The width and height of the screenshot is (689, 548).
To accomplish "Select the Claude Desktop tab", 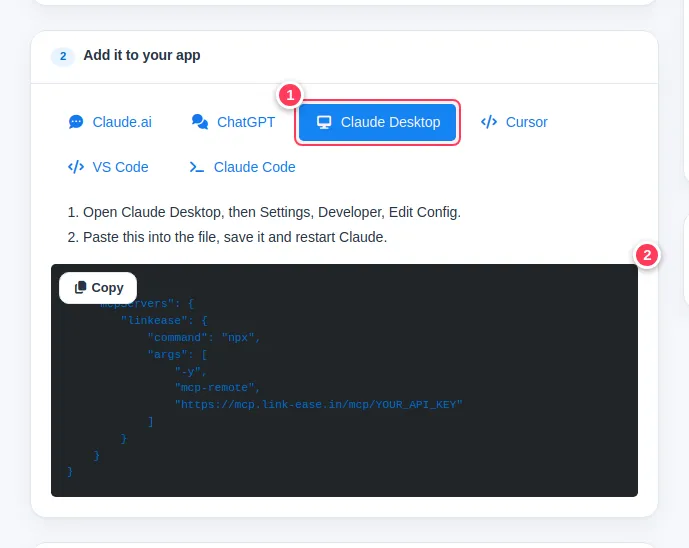I will click(x=377, y=122).
